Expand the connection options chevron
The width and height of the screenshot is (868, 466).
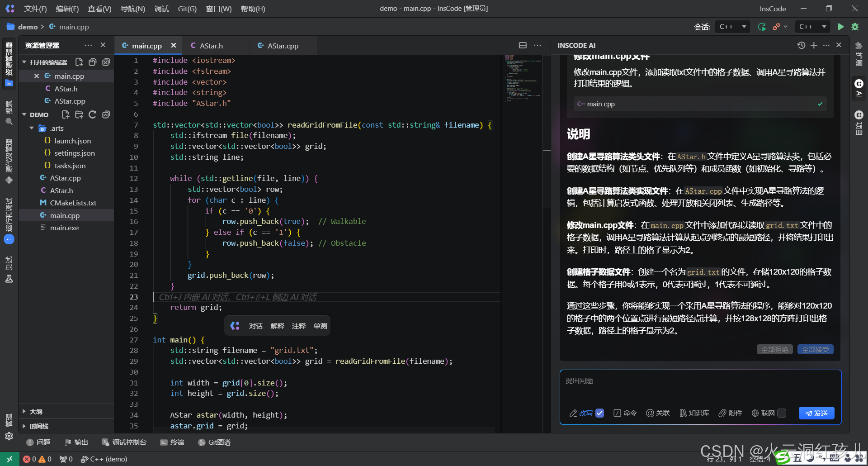click(786, 27)
